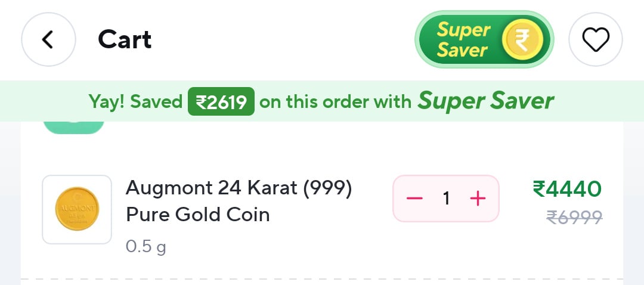Viewport: 644px width, 285px height.
Task: Open wishlist via the heart icon
Action: point(596,39)
